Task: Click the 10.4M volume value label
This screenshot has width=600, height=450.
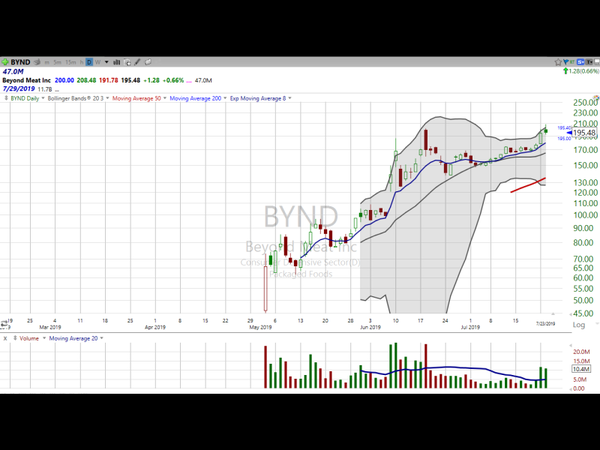Action: 581,369
